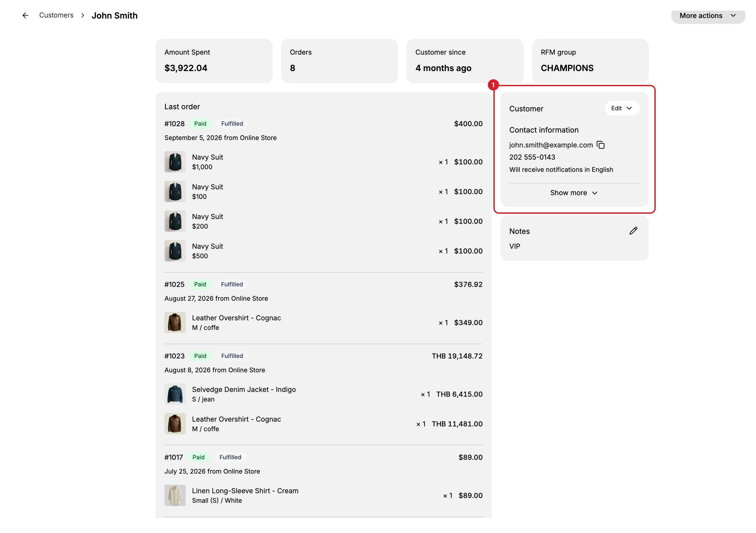Image resolution: width=756 pixels, height=533 pixels.
Task: Open the Customers breadcrumb link
Action: pos(56,15)
